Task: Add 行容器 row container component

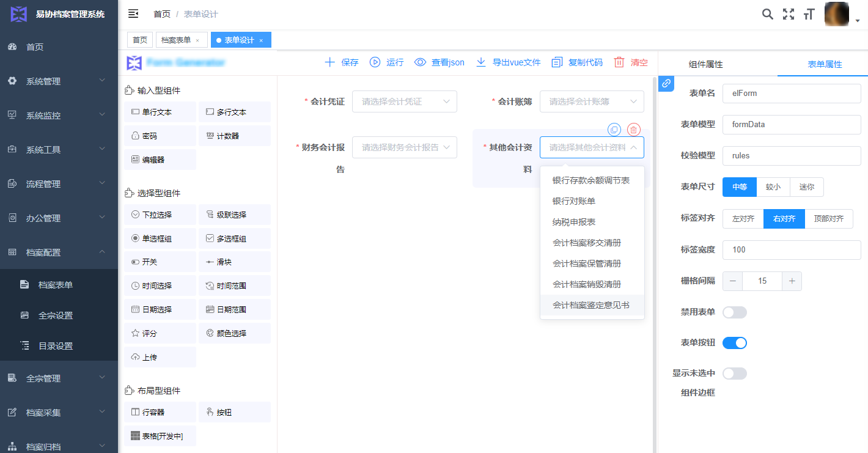Action: tap(160, 412)
